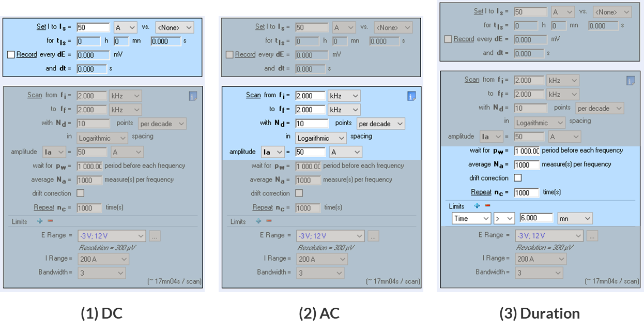
Task: Click the Scan link in the AC panel
Action: click(x=253, y=95)
